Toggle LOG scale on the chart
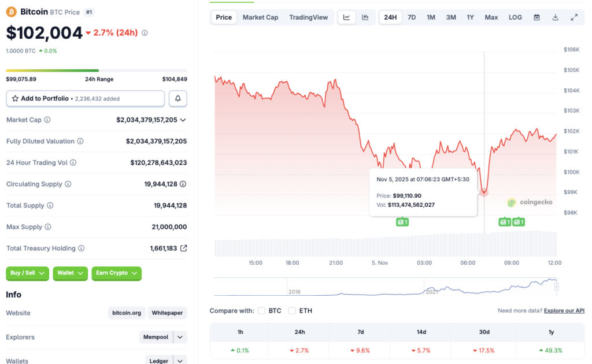Screen dimensions: 592x364 click(x=515, y=17)
